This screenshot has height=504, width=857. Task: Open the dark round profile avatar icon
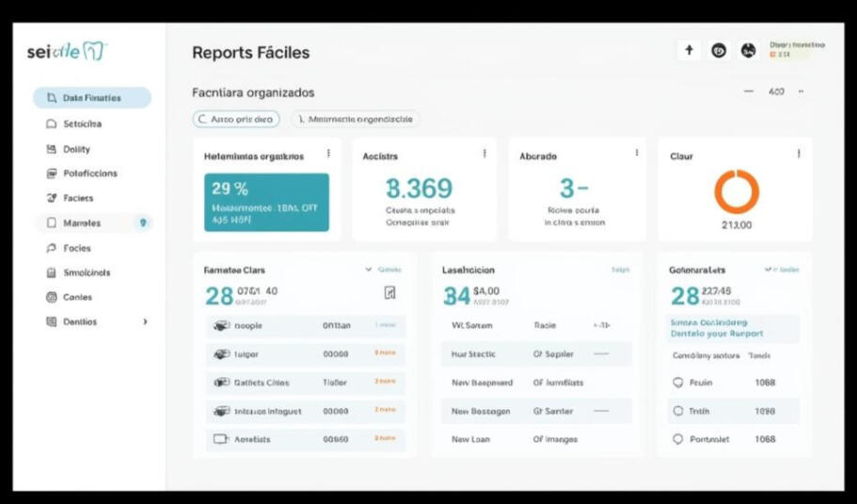[749, 51]
